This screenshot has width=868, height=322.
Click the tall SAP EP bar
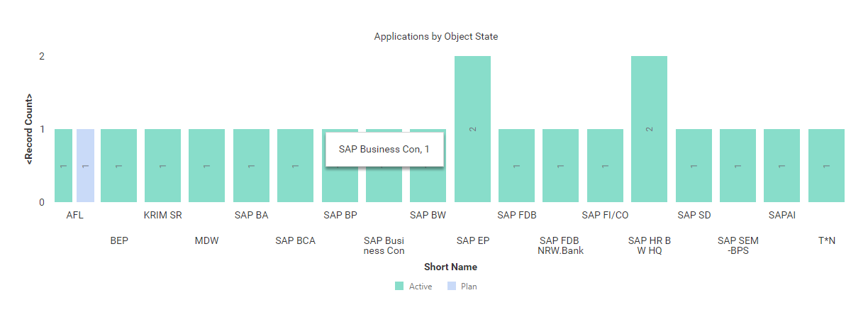click(x=472, y=129)
